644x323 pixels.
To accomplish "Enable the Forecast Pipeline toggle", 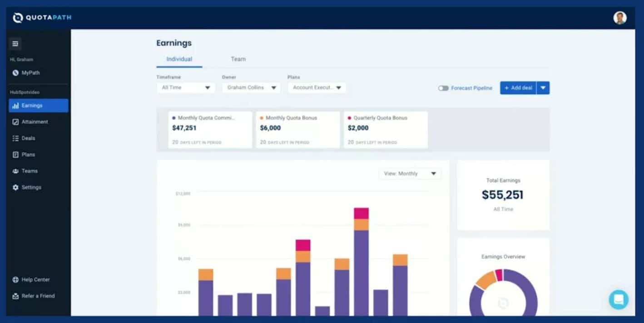I will (443, 88).
